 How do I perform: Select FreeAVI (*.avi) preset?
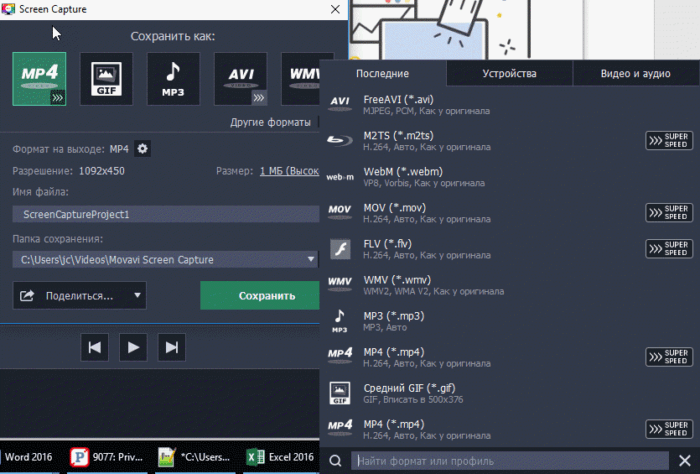pyautogui.click(x=510, y=104)
